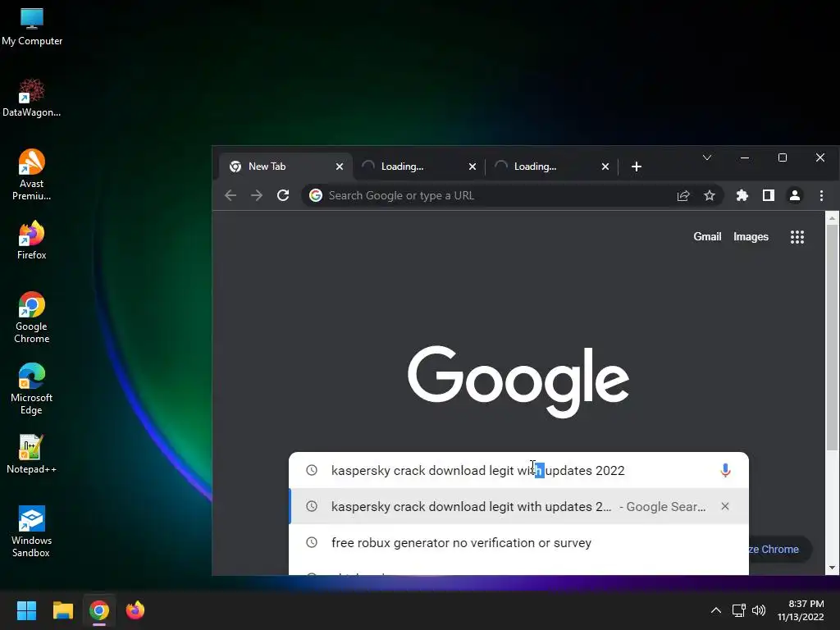Click the share this page icon

pyautogui.click(x=683, y=195)
